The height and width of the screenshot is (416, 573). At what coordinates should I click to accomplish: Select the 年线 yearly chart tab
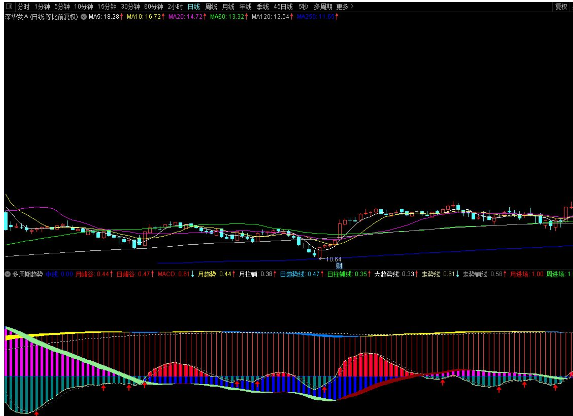click(245, 7)
